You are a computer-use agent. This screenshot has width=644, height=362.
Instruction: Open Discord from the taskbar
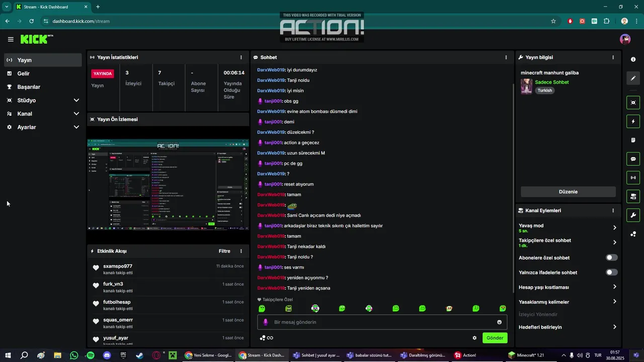(x=107, y=355)
